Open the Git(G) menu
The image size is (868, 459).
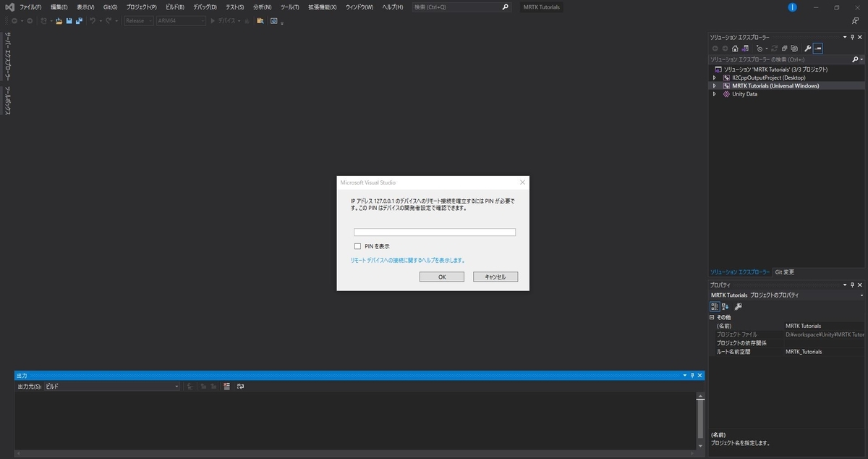pyautogui.click(x=111, y=7)
